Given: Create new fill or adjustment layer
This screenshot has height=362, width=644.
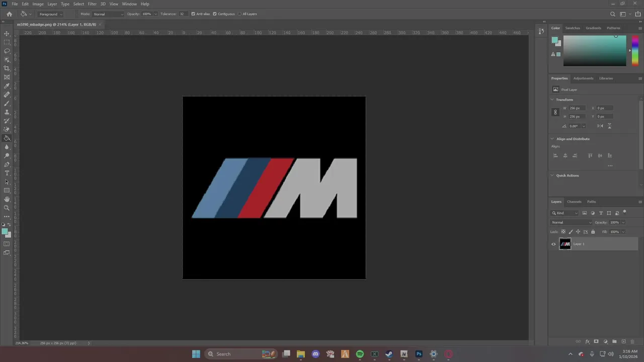Looking at the screenshot, I should coord(605,342).
